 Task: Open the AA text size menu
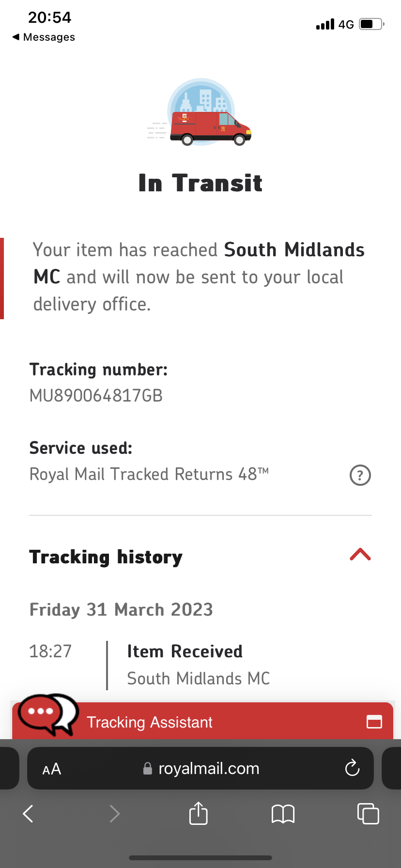click(52, 769)
